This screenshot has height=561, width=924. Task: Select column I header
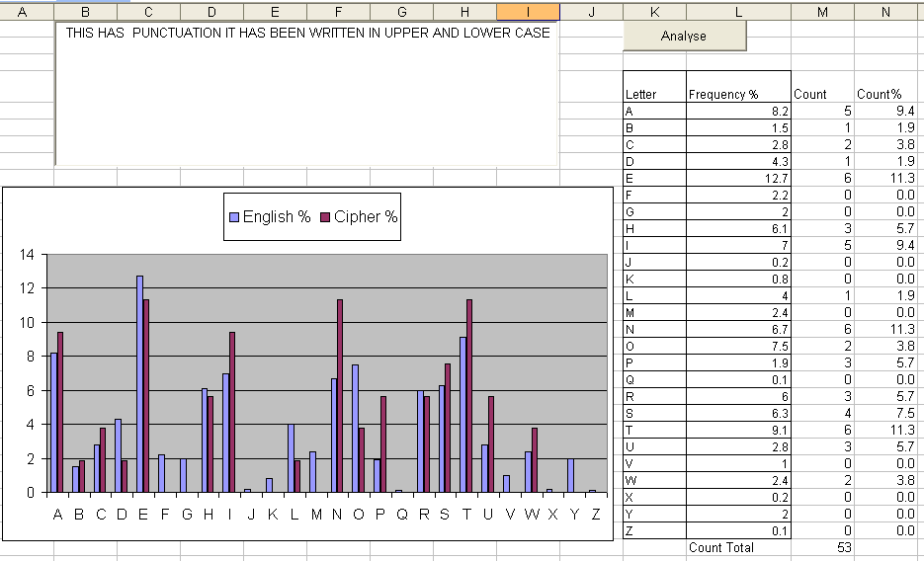pos(528,12)
